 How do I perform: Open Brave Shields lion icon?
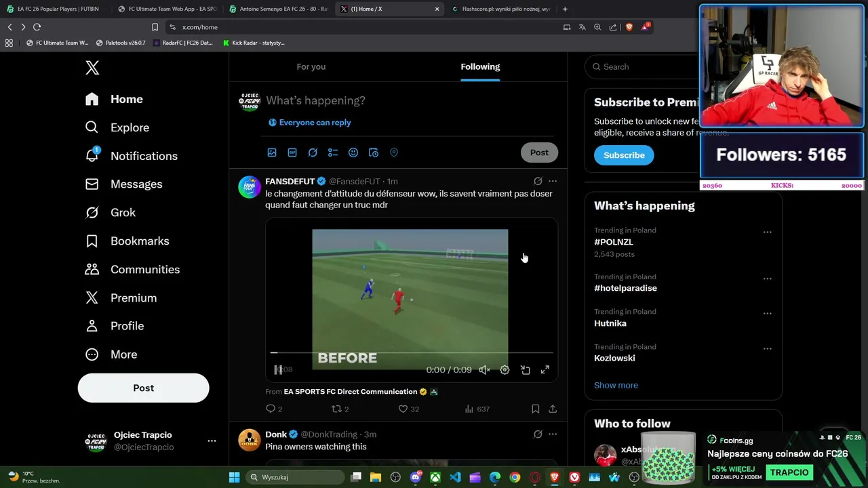(629, 27)
